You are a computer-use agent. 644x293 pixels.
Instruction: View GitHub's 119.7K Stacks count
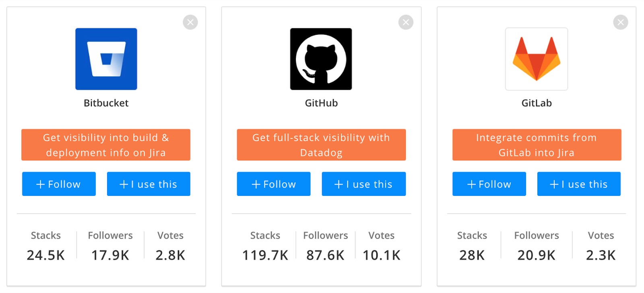point(265,255)
